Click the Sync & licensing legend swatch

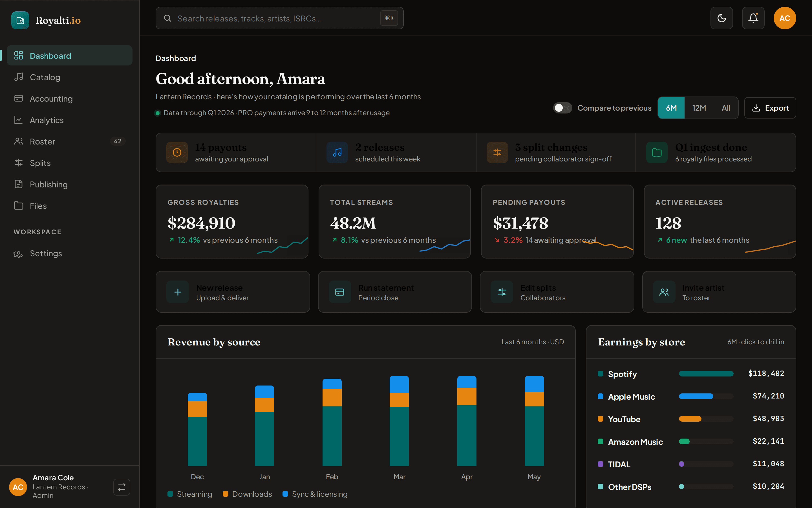[285, 494]
